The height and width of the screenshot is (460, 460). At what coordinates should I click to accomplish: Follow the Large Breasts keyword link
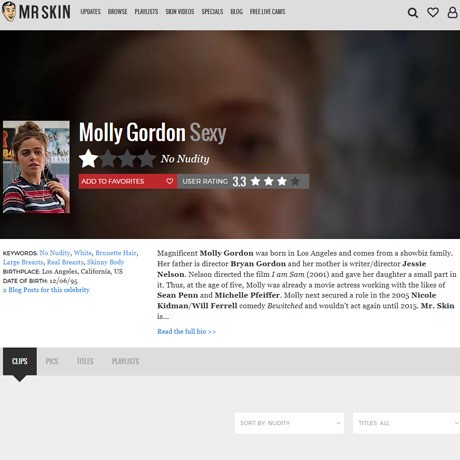[x=23, y=262]
